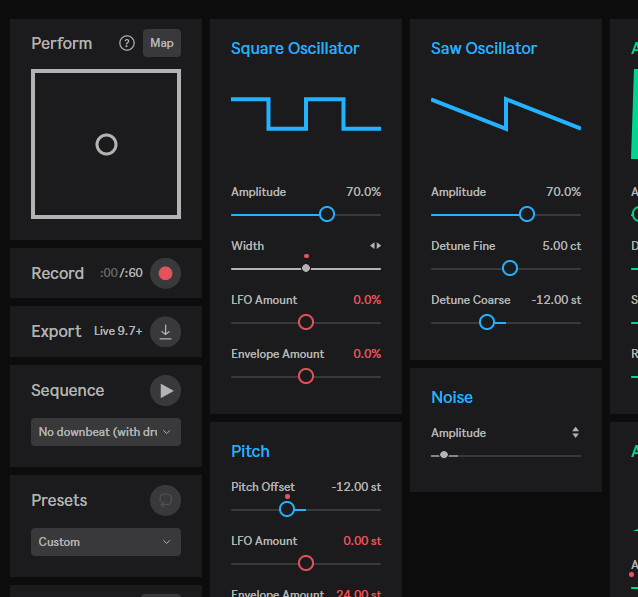The width and height of the screenshot is (638, 597).
Task: Click the Square Oscillator Envelope Amount handle
Action: [306, 376]
